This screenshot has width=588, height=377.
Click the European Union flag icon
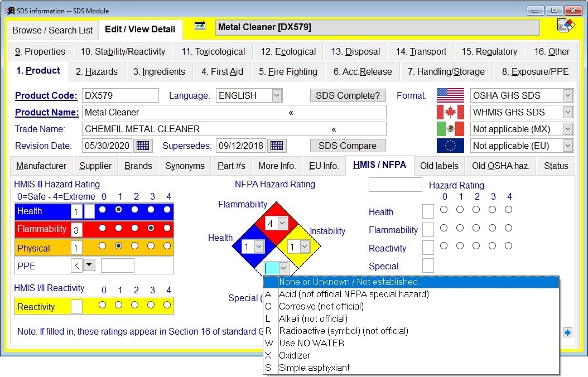[450, 146]
